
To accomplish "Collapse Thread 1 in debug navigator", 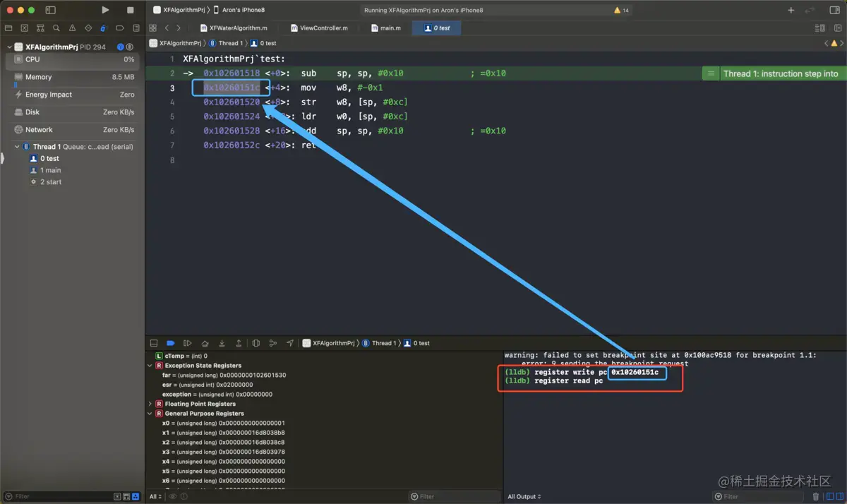I will click(x=17, y=147).
